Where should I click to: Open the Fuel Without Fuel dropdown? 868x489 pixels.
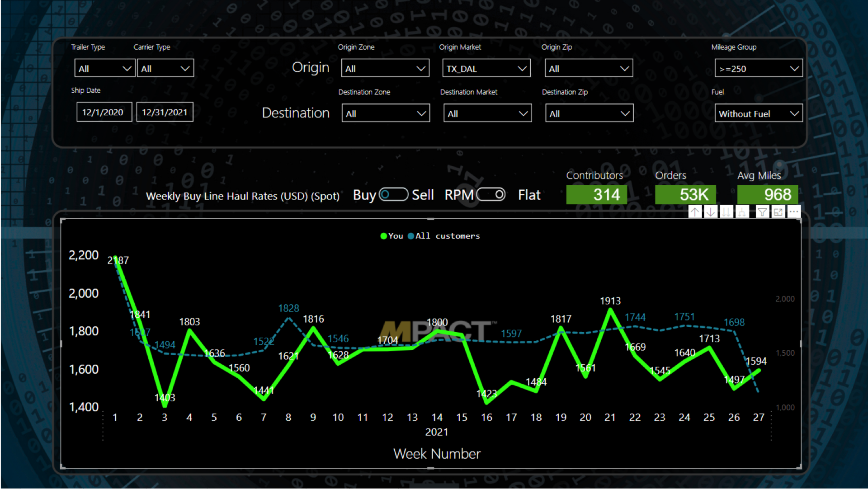(x=758, y=114)
